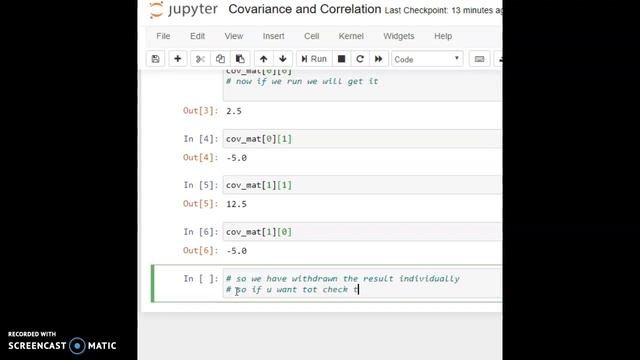Open the Widgets menu
The height and width of the screenshot is (360, 640).
click(x=399, y=36)
